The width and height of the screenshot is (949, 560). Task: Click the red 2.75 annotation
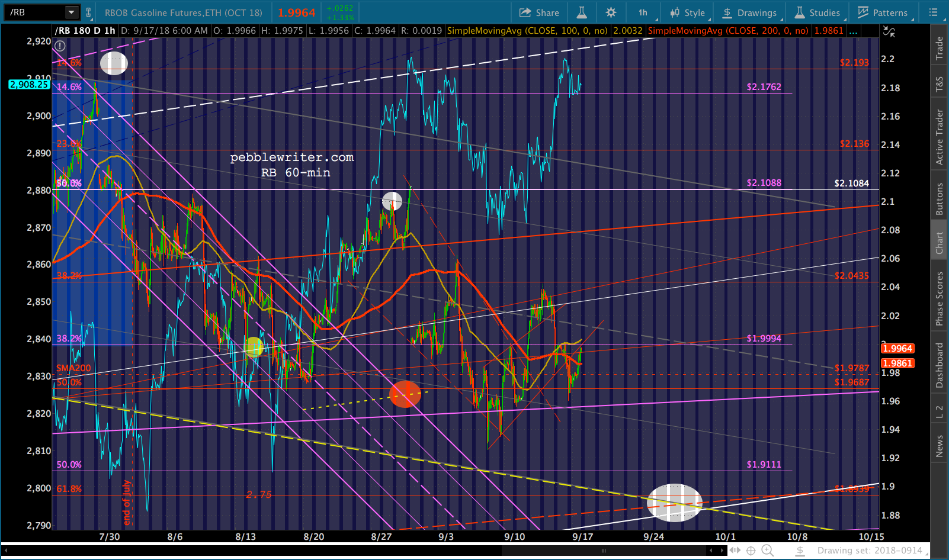coord(259,494)
